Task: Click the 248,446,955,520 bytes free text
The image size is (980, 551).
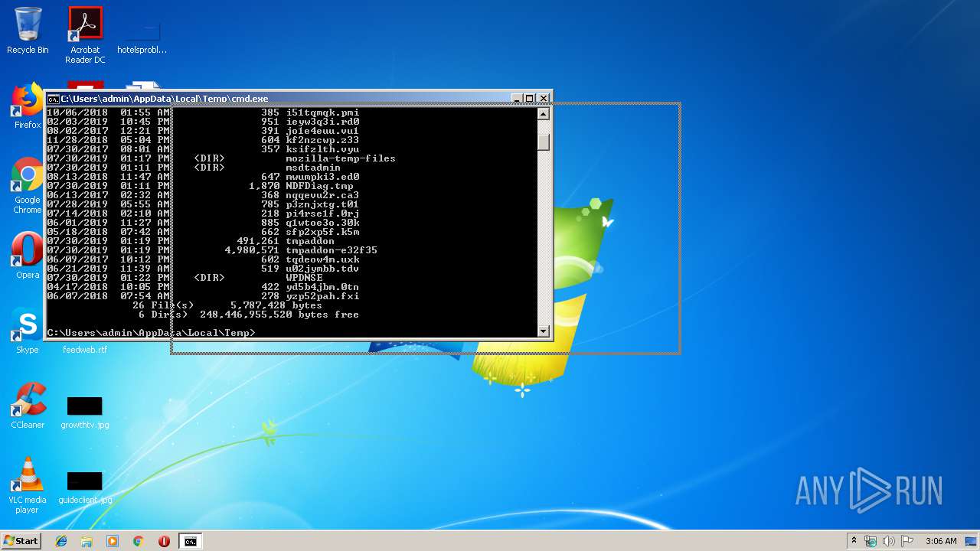Action: [x=279, y=315]
